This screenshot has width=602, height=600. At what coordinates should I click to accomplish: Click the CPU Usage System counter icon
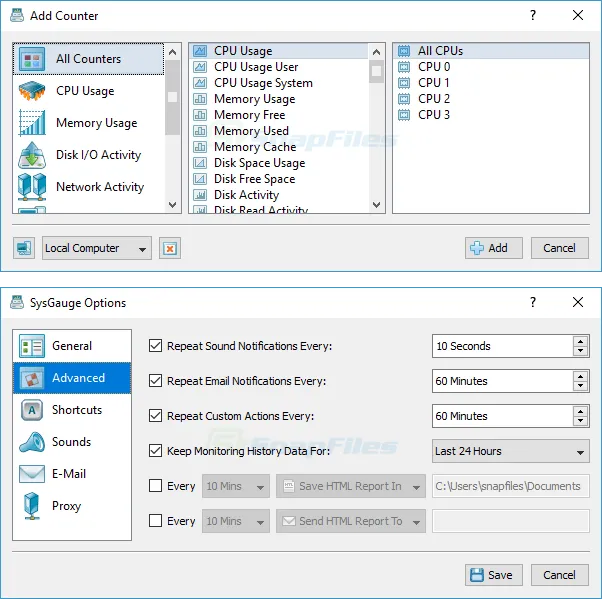pos(200,83)
